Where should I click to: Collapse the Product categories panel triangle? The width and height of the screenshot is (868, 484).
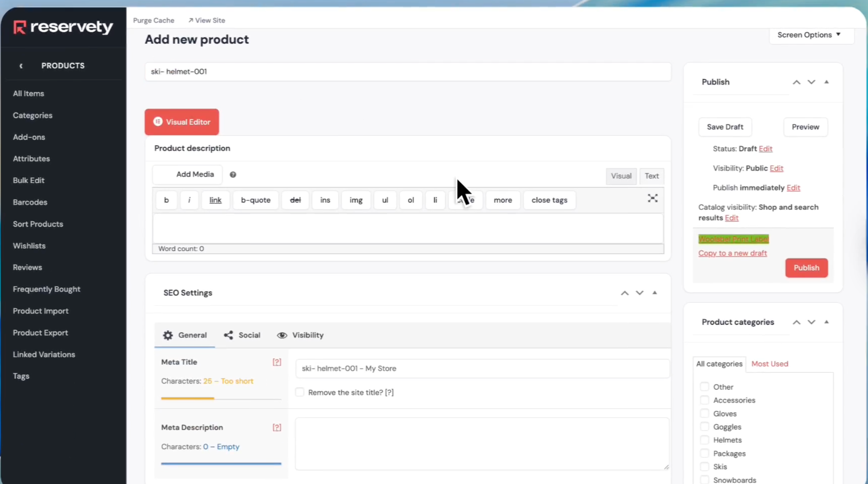pos(826,322)
